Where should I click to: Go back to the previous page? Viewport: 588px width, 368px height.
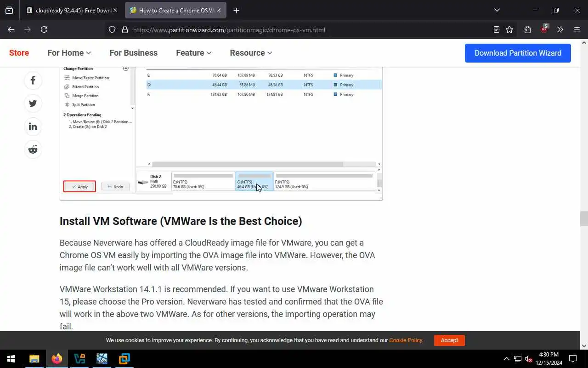point(11,29)
